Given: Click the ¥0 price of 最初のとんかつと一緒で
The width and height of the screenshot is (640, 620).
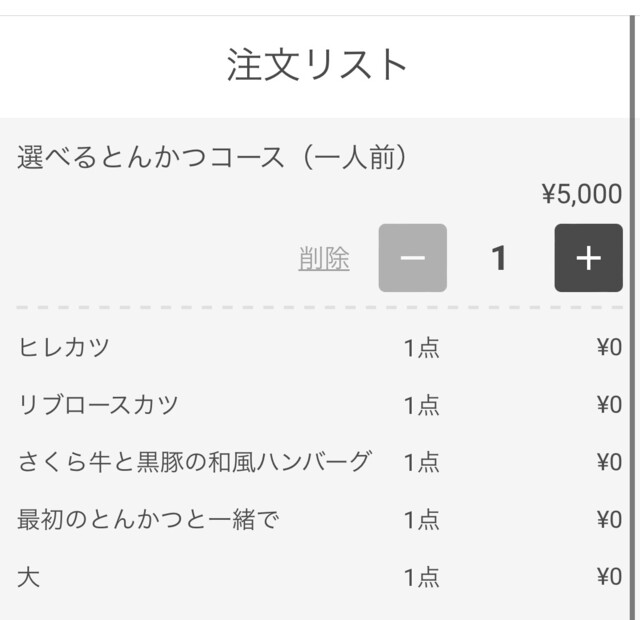Looking at the screenshot, I should 608,519.
